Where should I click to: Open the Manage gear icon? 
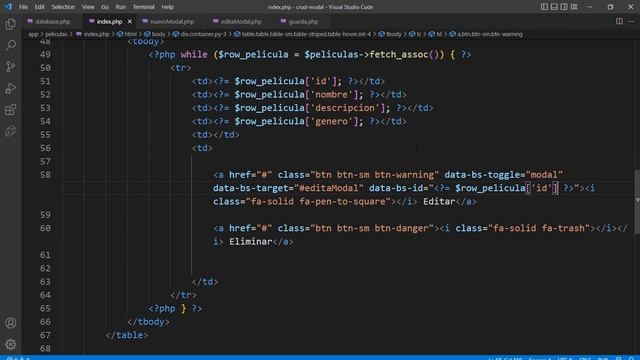tap(11, 344)
